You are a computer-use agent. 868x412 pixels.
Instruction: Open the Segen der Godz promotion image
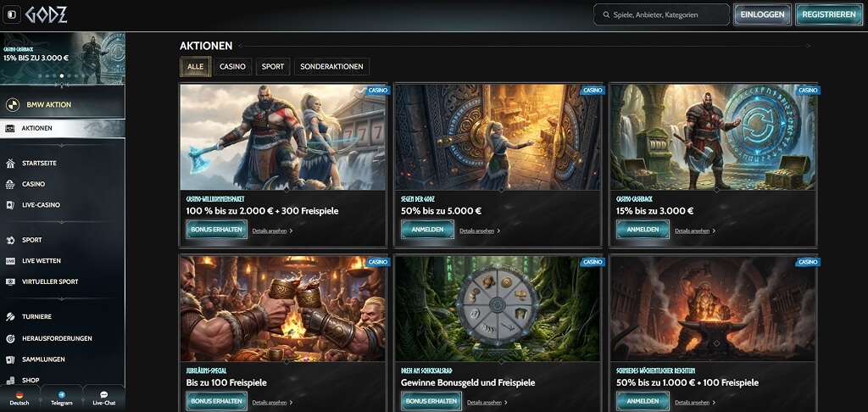pyautogui.click(x=498, y=137)
